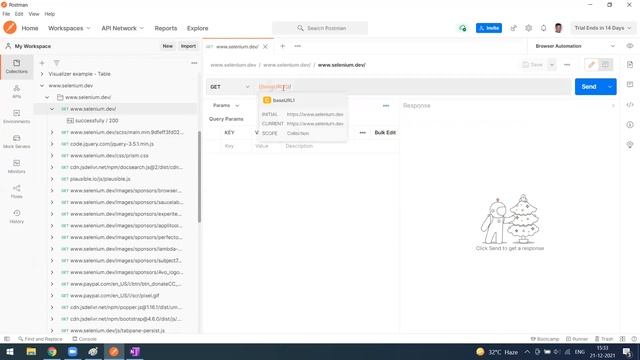
Task: Click the New button
Action: pyautogui.click(x=167, y=46)
